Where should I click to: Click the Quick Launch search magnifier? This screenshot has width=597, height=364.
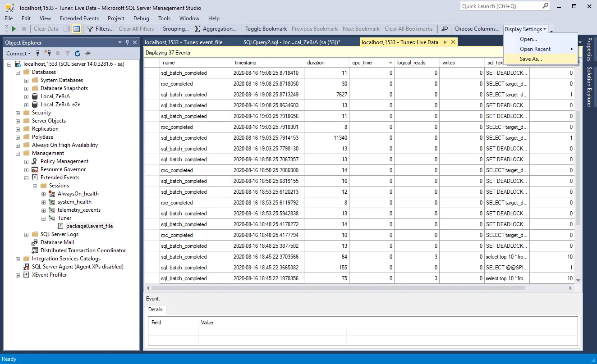pyautogui.click(x=545, y=6)
